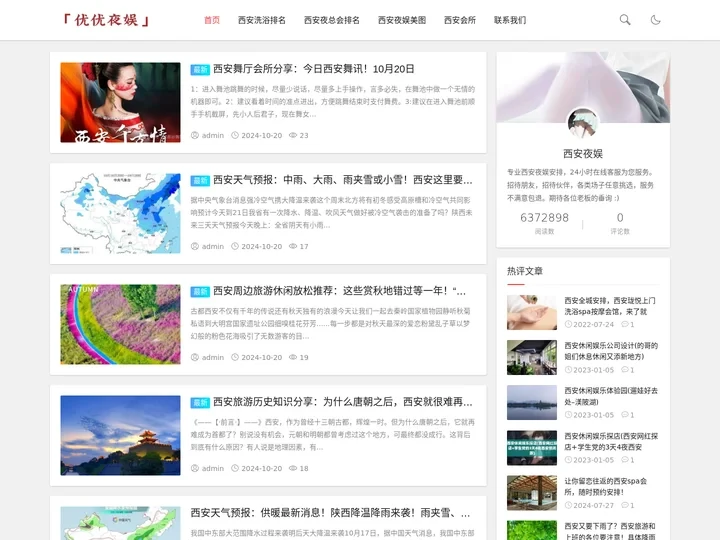Viewport: 720px width, 540px height.
Task: Click comment icon beside 2024-07-27
Action: 624,505
